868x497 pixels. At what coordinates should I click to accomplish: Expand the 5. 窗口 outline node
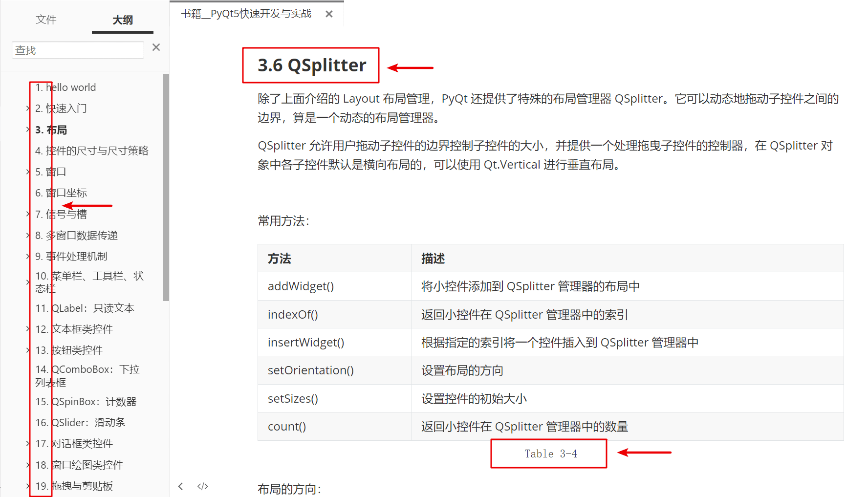(x=28, y=172)
